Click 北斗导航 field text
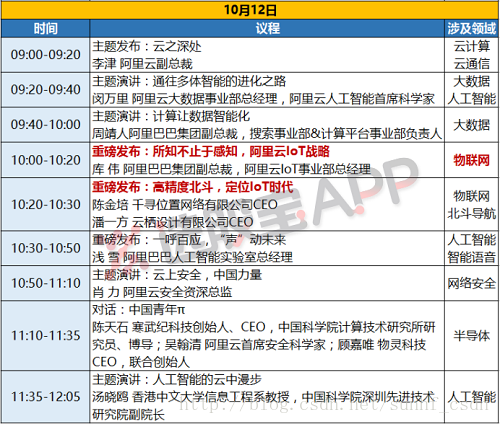The image size is (500, 424). pyautogui.click(x=472, y=213)
